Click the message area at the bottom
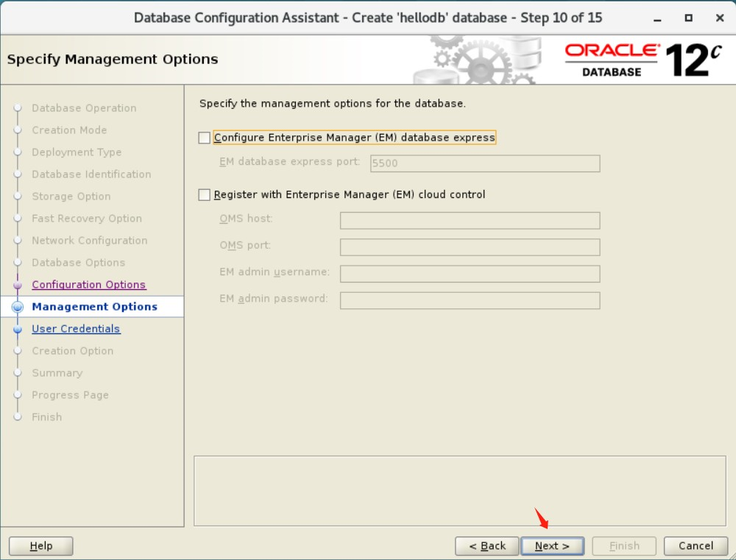The height and width of the screenshot is (560, 736). (x=460, y=491)
